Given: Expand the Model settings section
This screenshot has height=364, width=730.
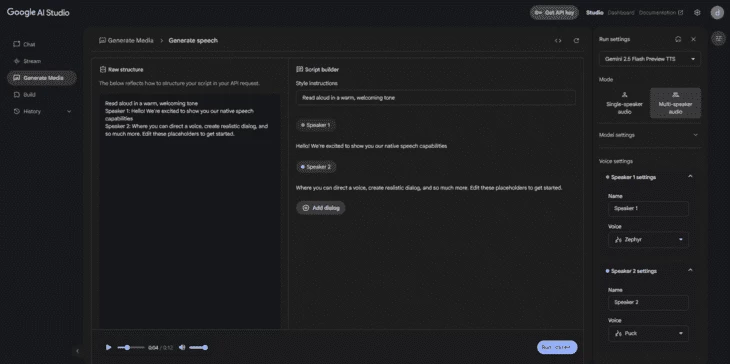Looking at the screenshot, I should (649, 135).
